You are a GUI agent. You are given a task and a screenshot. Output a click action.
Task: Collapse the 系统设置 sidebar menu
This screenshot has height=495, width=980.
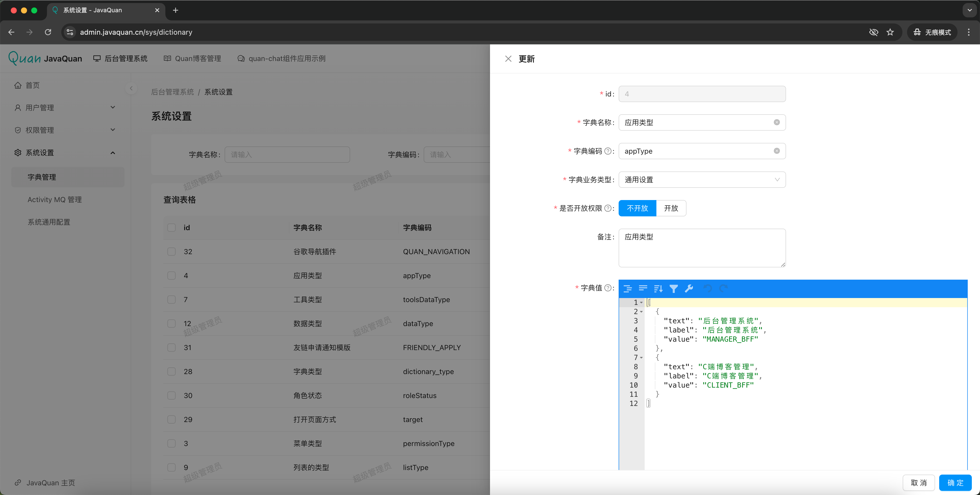coord(65,153)
